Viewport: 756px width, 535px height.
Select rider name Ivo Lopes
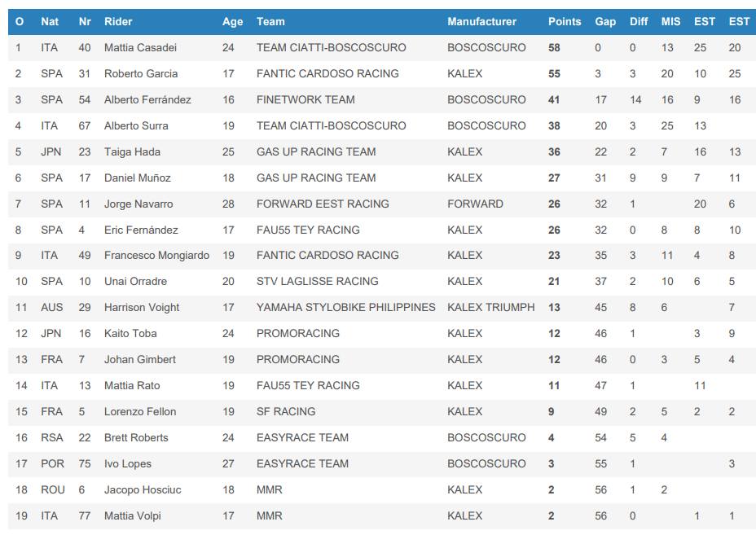[x=128, y=463]
